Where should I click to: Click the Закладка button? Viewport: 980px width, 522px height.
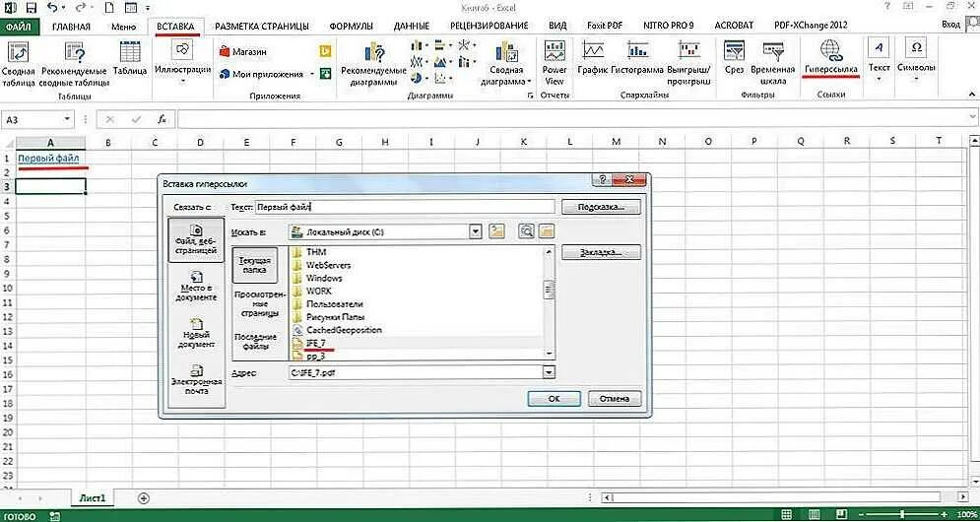(601, 252)
